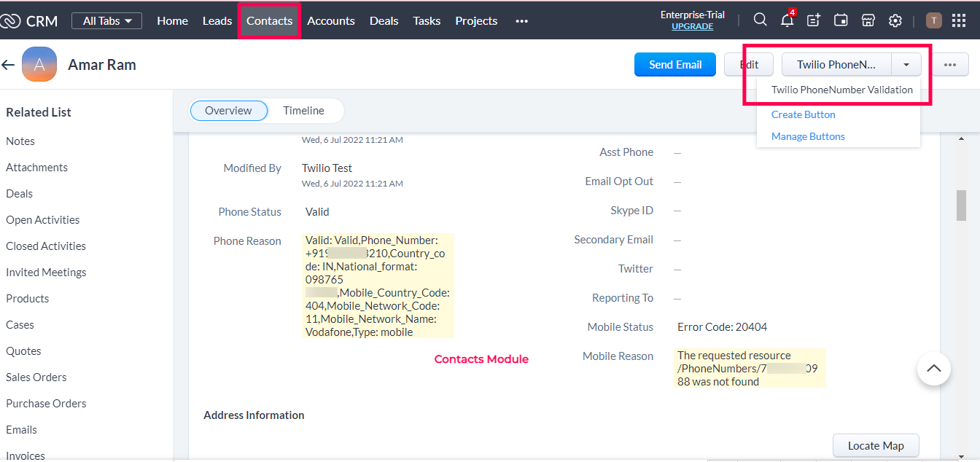Open the marketplace store icon
This screenshot has height=462, width=980.
click(x=868, y=20)
